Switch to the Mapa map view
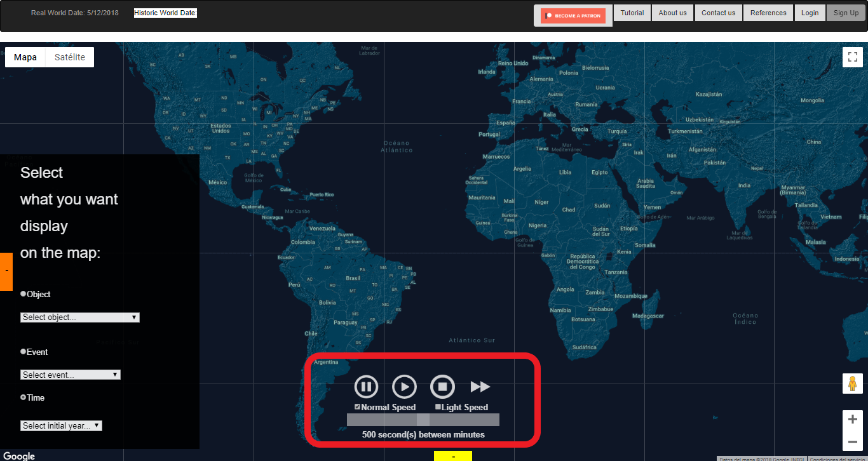The width and height of the screenshot is (868, 461). click(25, 57)
